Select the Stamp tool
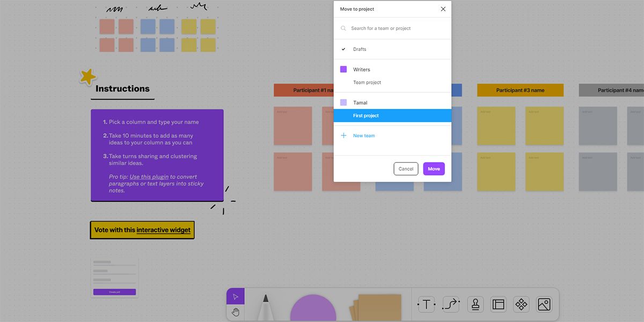 coord(475,305)
